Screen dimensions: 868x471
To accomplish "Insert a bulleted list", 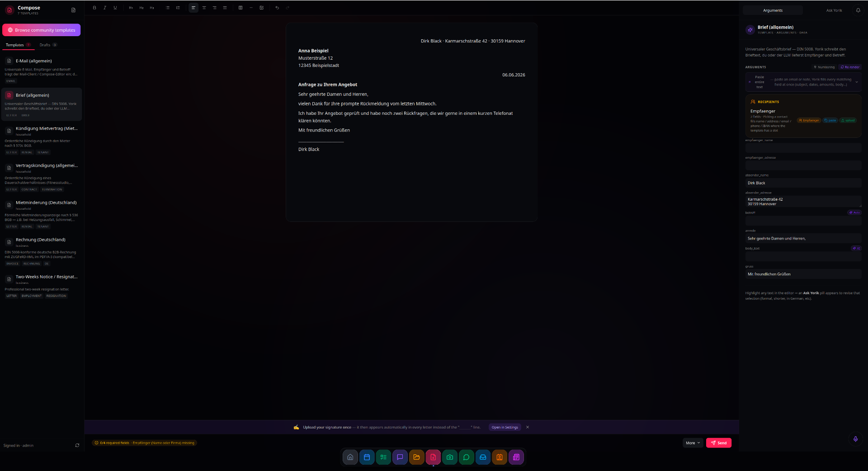I will [168, 8].
